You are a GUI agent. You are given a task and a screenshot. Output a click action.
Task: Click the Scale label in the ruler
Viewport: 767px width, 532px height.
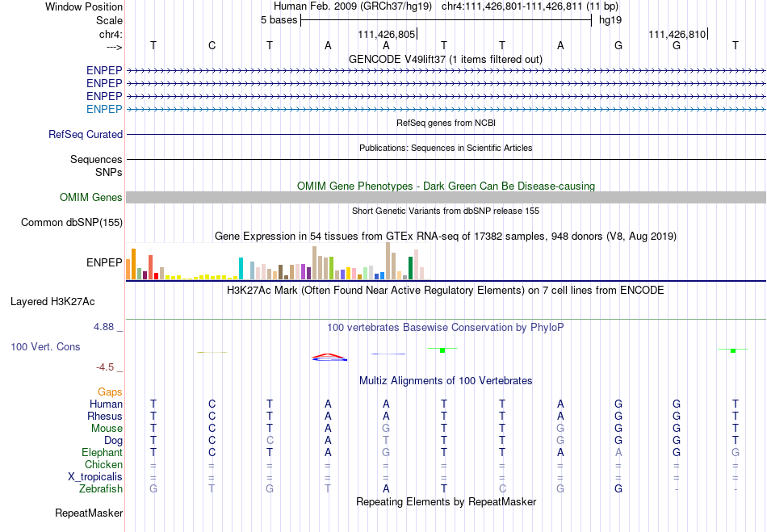[109, 20]
